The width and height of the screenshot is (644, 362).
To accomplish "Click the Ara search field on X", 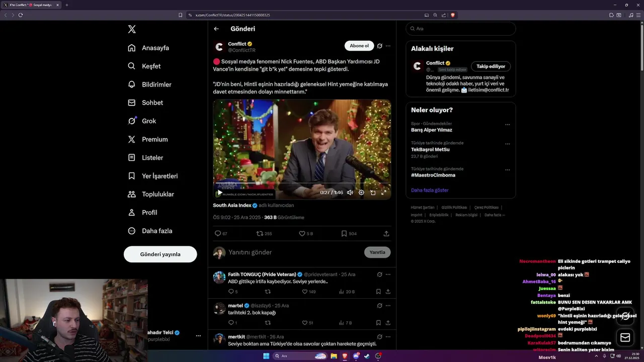I will tap(461, 29).
